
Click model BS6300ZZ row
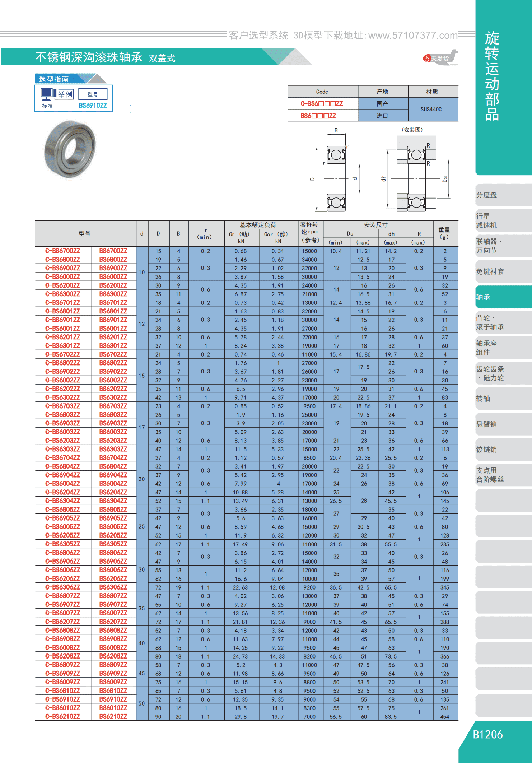point(113,294)
